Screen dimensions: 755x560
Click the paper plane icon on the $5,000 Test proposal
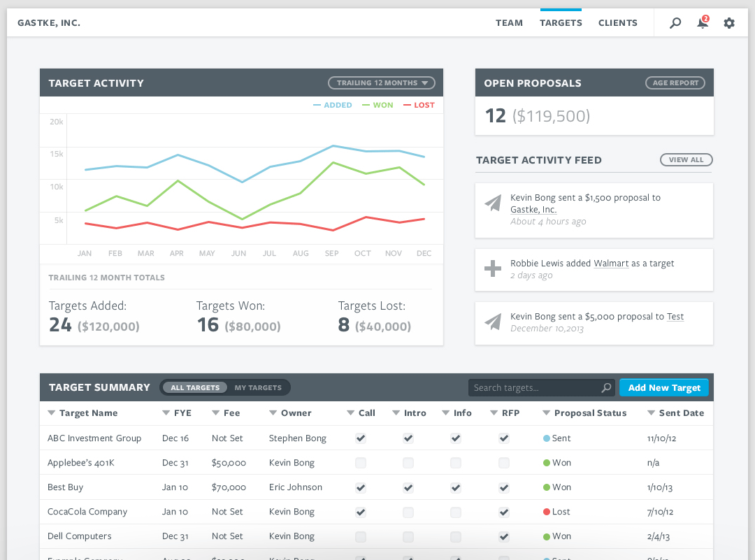pyautogui.click(x=493, y=322)
